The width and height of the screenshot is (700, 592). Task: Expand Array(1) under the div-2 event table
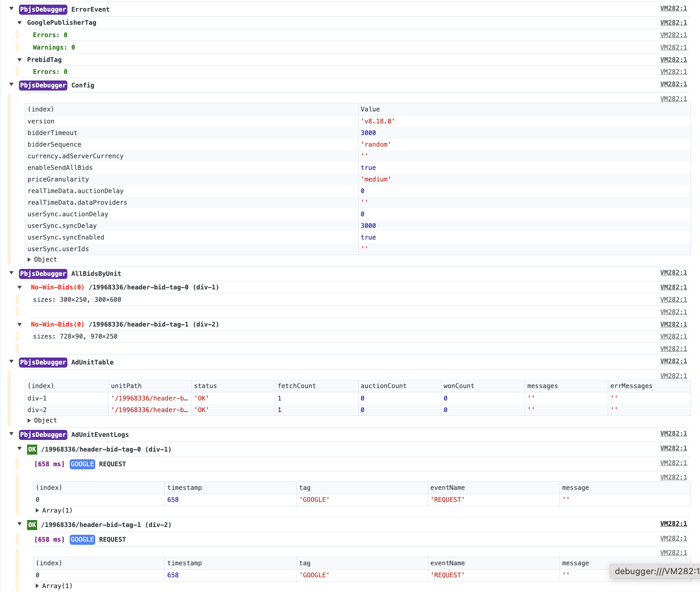coord(37,586)
